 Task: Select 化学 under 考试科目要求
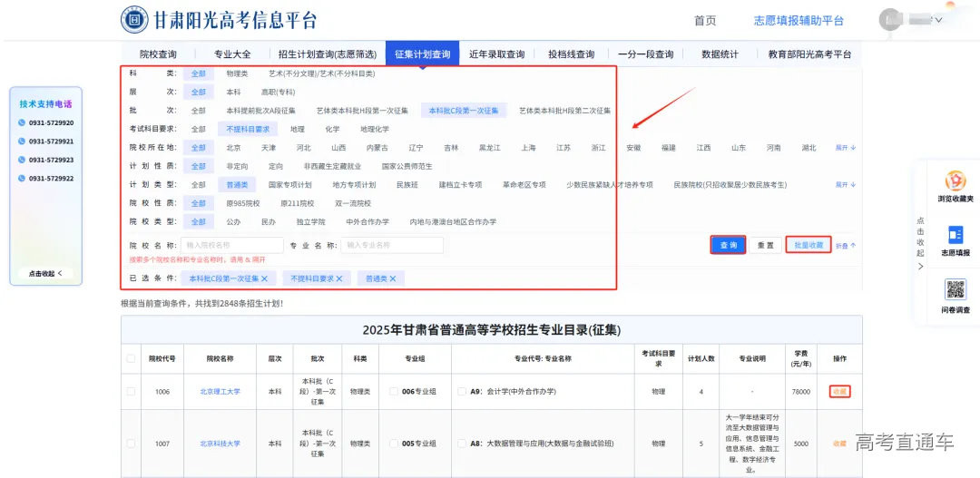(x=332, y=130)
